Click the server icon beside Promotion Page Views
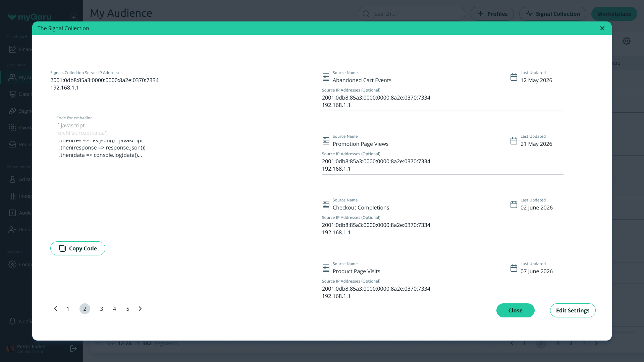This screenshot has height=362, width=644. pos(326,141)
